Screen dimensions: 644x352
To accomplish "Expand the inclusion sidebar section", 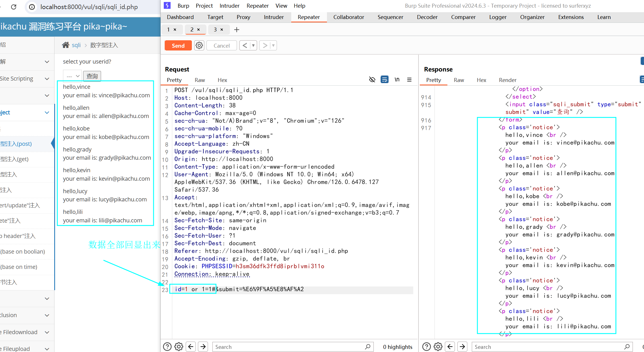I will (47, 315).
